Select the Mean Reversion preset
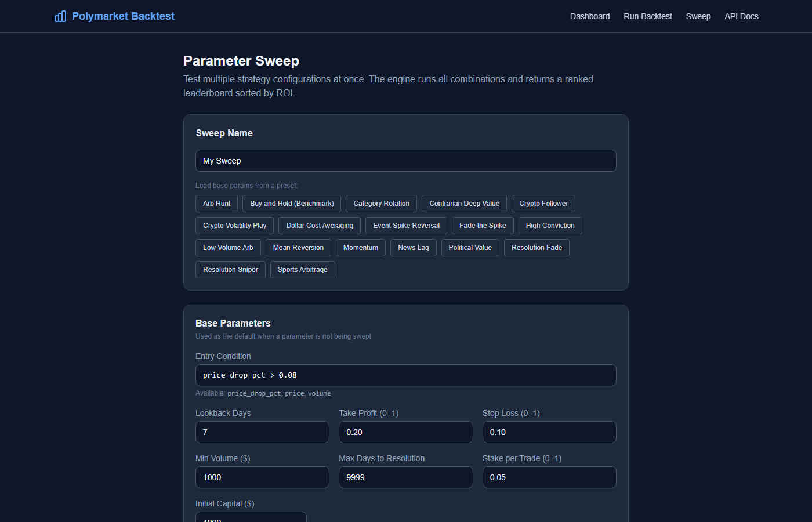 298,248
